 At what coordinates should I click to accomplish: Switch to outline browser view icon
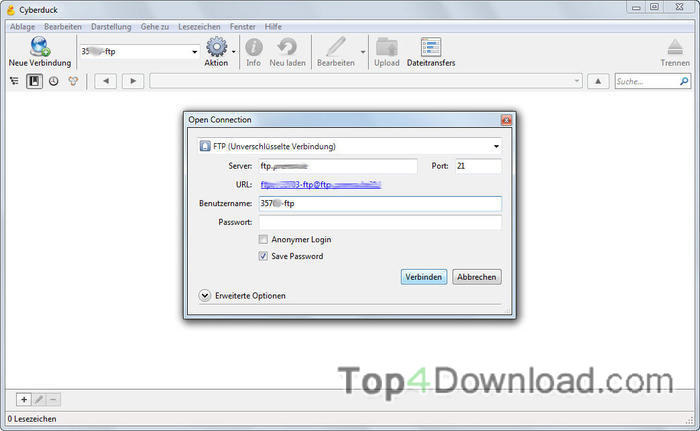tap(15, 81)
